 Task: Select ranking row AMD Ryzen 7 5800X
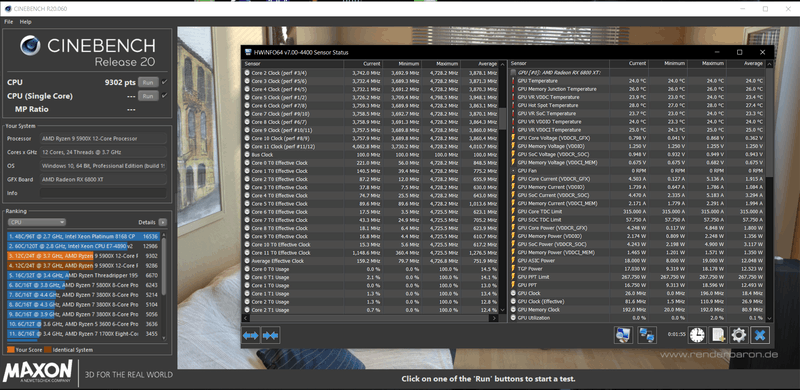(84, 285)
